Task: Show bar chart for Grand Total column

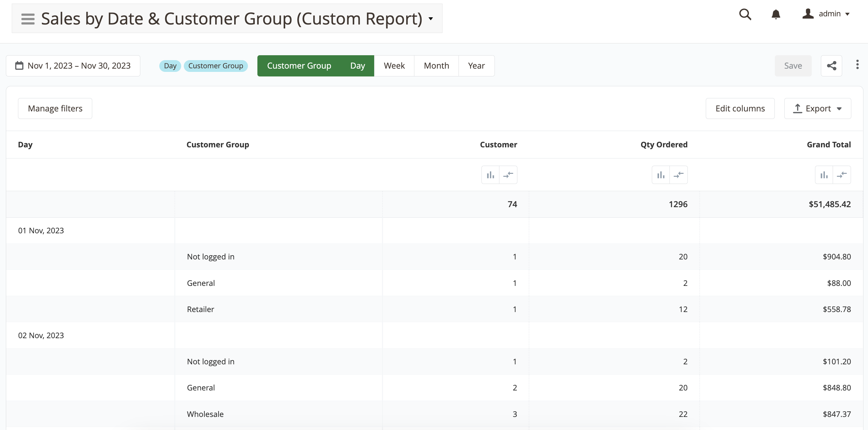Action: tap(824, 175)
